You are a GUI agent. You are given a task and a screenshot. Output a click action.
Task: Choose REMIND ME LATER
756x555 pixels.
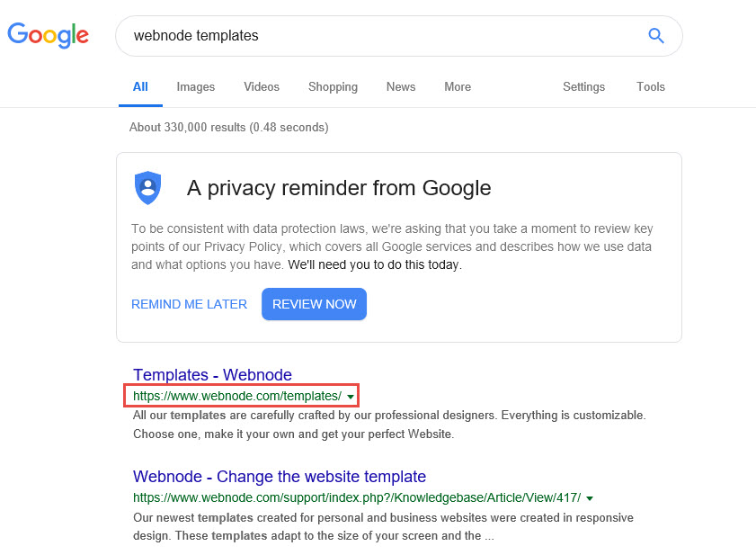point(189,304)
